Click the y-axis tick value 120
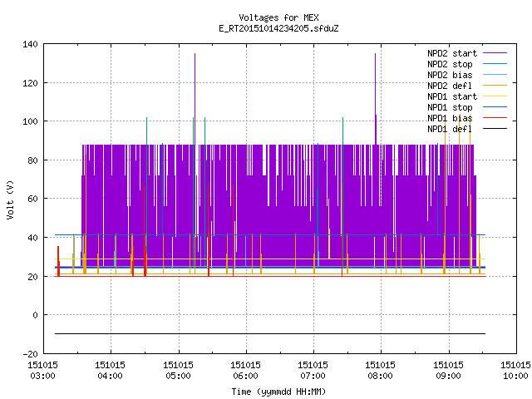532x399 pixels. 30,83
